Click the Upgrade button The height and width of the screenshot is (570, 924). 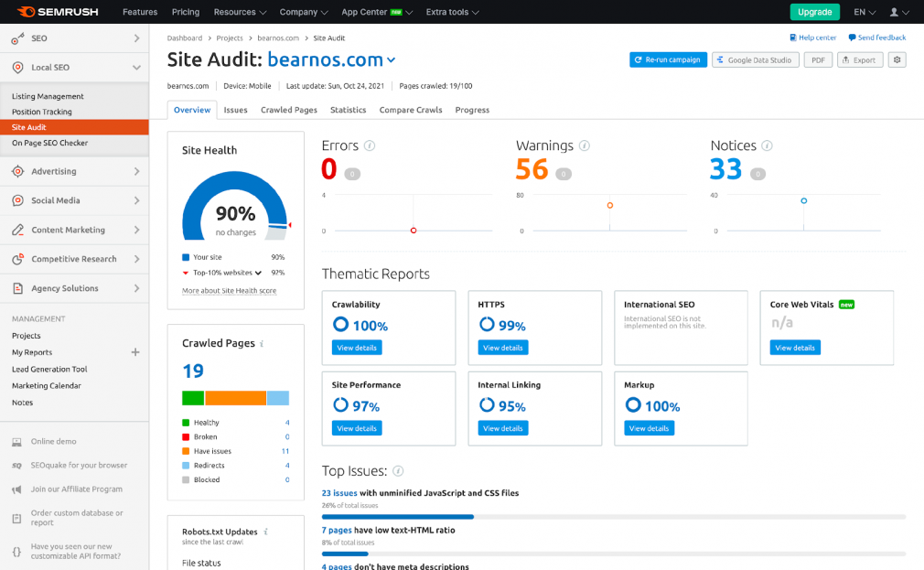pyautogui.click(x=814, y=12)
